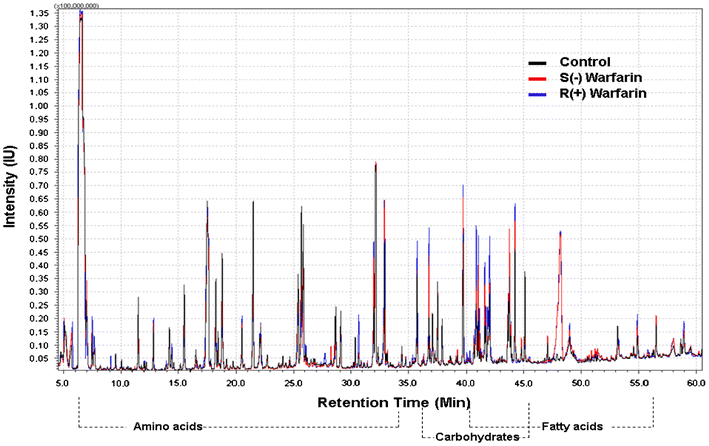The width and height of the screenshot is (709, 446).
Task: Click the x-axis tick label 40.0
Action: (x=465, y=383)
